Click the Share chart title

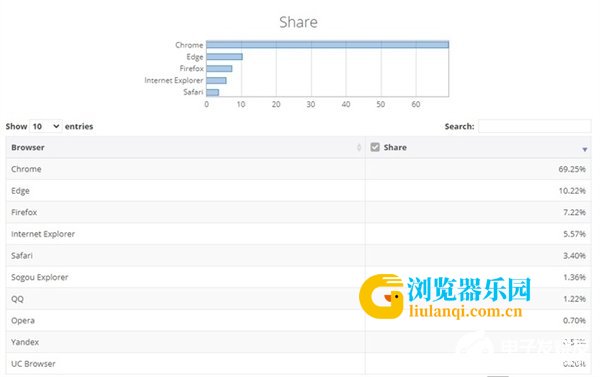(298, 22)
